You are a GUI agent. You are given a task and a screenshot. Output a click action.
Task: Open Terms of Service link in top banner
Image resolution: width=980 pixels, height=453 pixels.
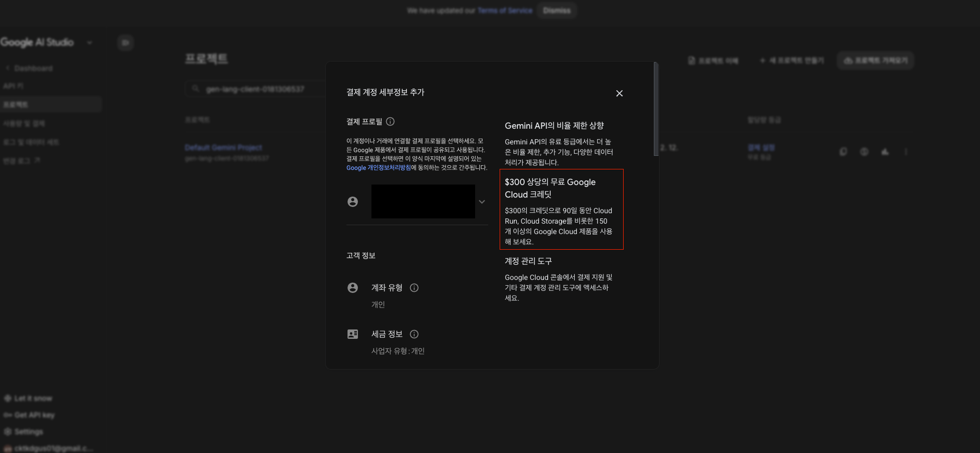[505, 10]
